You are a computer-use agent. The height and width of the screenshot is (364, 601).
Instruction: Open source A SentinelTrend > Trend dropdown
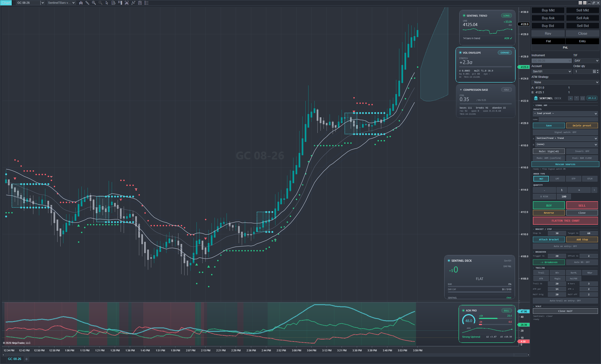click(x=566, y=138)
